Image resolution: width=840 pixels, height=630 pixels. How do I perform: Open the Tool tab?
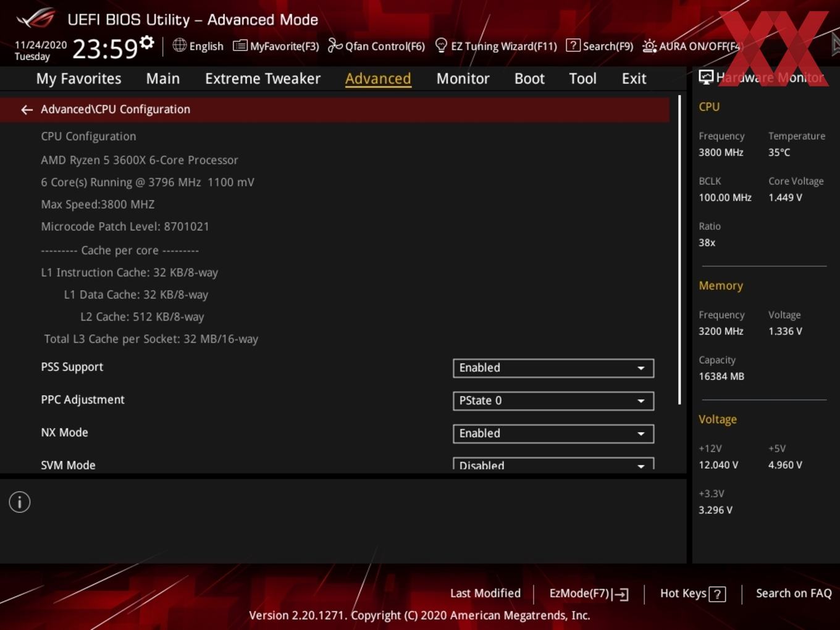(582, 78)
